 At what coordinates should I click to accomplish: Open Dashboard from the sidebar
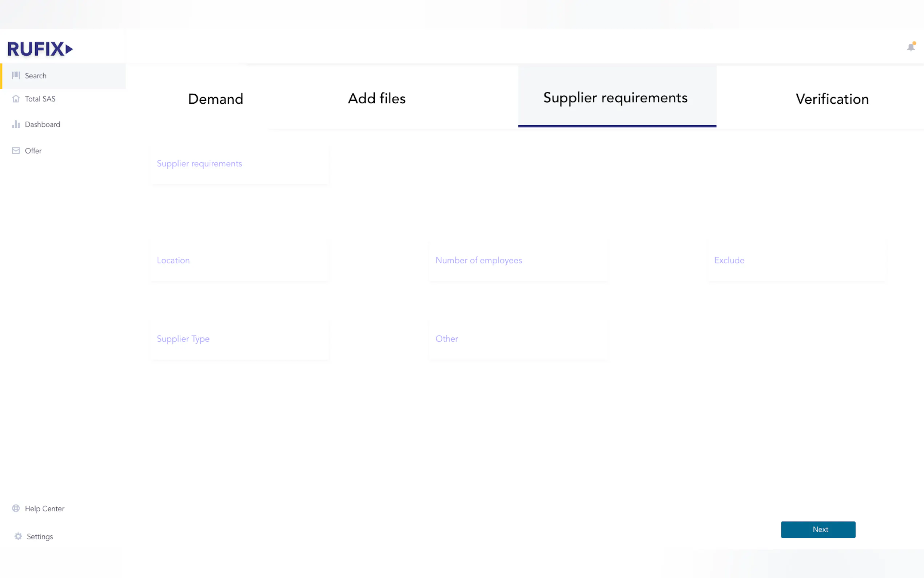pos(43,124)
